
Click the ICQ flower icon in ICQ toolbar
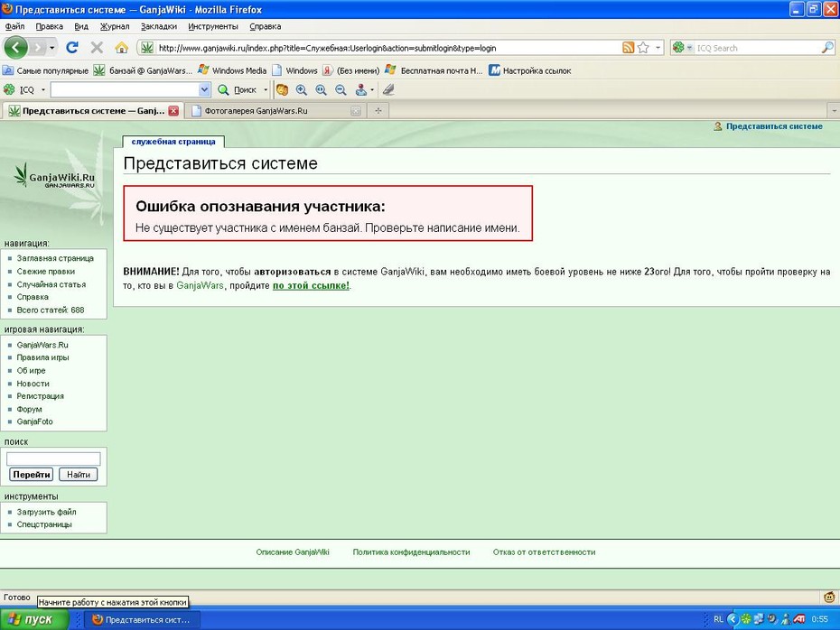point(9,89)
